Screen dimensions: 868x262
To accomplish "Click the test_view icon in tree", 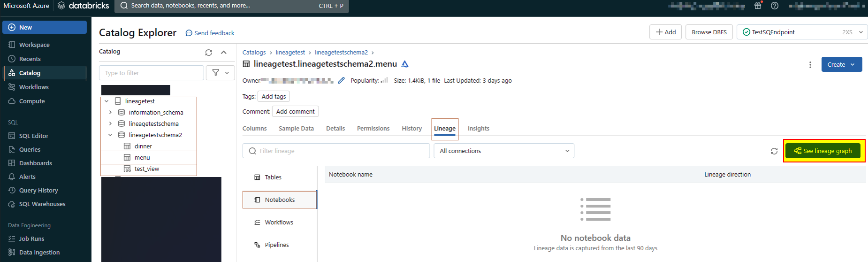I will 127,169.
